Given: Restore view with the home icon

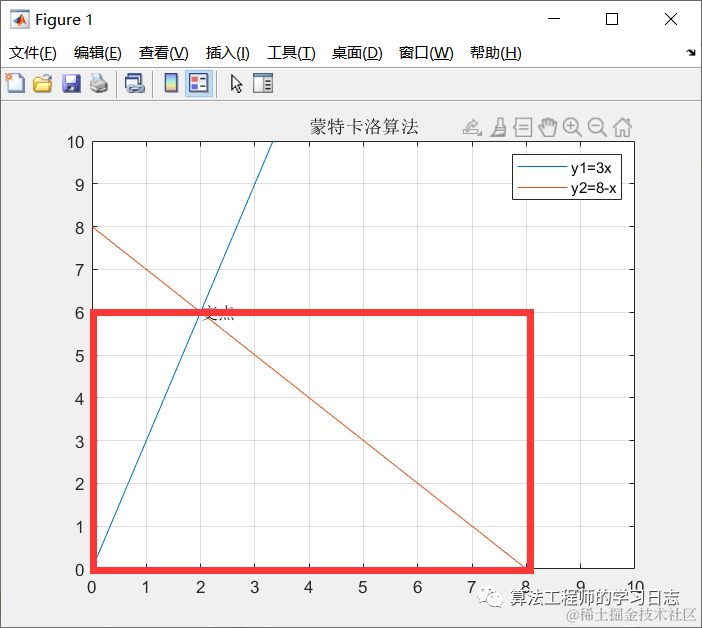Looking at the screenshot, I should pos(622,128).
